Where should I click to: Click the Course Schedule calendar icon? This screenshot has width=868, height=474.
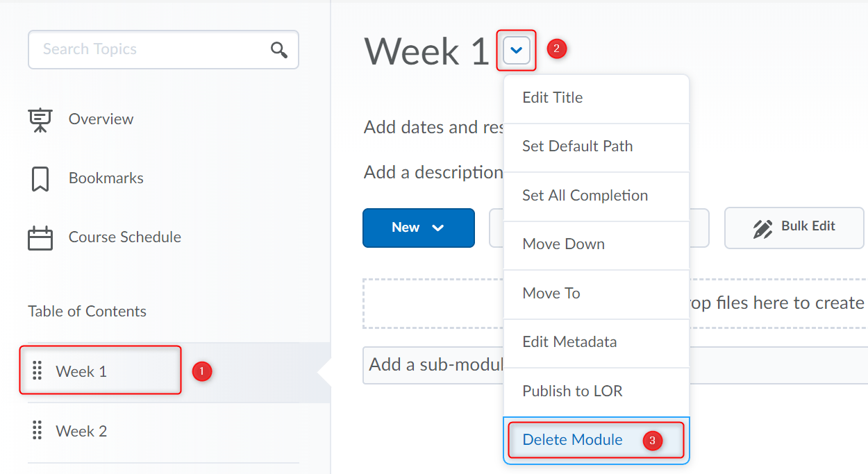coord(40,237)
